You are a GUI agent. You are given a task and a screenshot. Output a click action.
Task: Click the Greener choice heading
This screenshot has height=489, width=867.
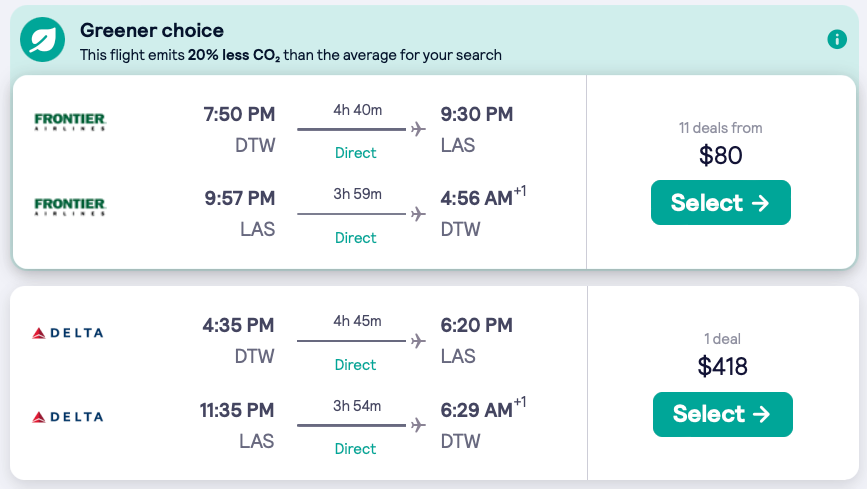click(152, 31)
